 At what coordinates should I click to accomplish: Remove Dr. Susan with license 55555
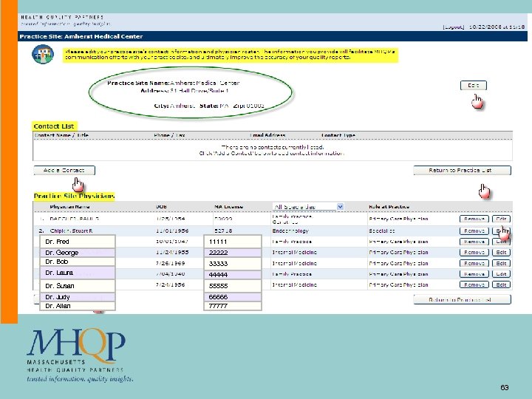click(x=474, y=284)
